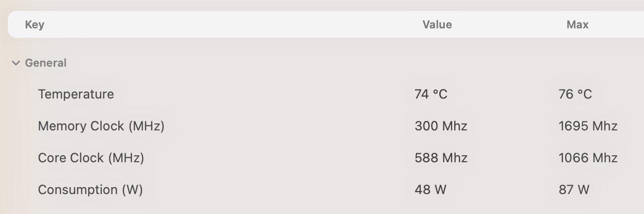
Task: Sort by the Value column header
Action: pos(437,24)
